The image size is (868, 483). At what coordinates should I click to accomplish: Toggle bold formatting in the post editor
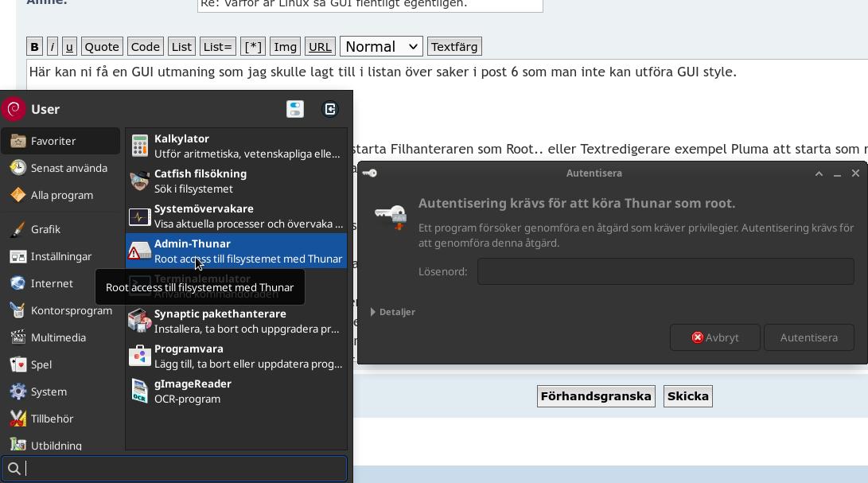click(34, 46)
